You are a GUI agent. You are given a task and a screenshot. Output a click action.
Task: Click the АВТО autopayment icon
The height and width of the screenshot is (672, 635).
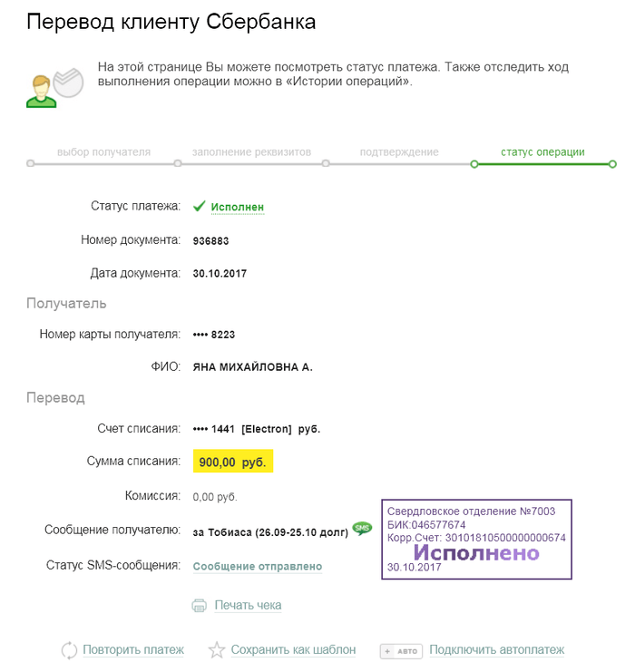pyautogui.click(x=399, y=650)
